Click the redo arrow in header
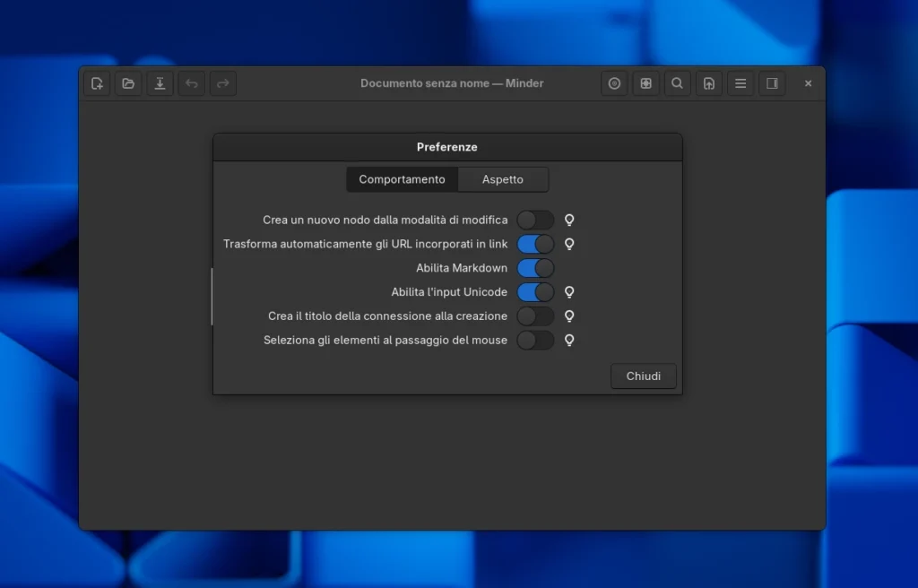This screenshot has height=588, width=918. click(223, 83)
